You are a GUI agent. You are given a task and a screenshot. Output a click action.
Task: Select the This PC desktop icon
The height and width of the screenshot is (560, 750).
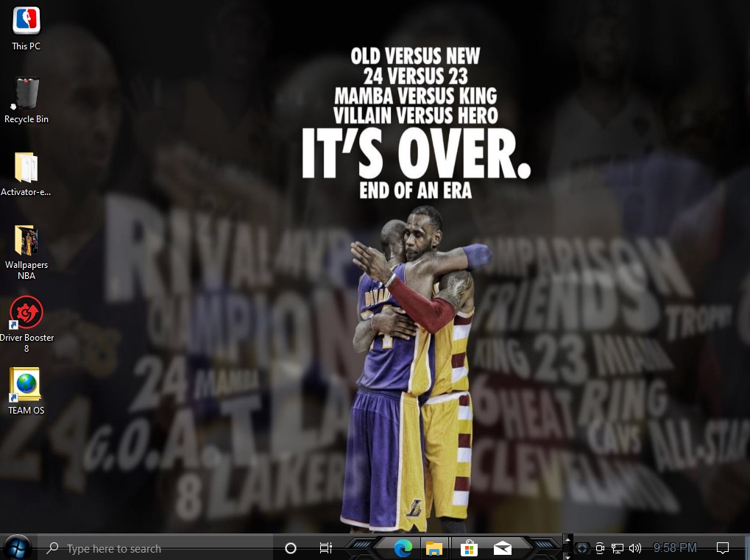click(x=26, y=29)
